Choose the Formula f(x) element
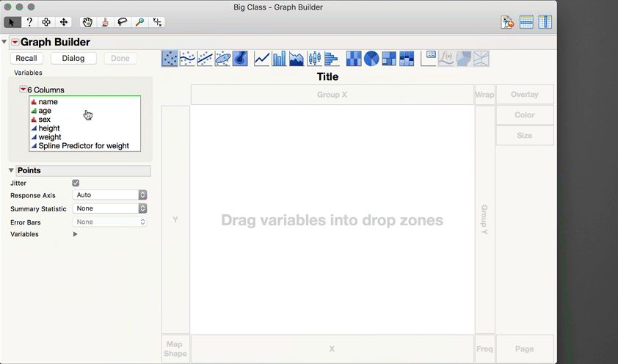The image size is (618, 364). [x=446, y=59]
